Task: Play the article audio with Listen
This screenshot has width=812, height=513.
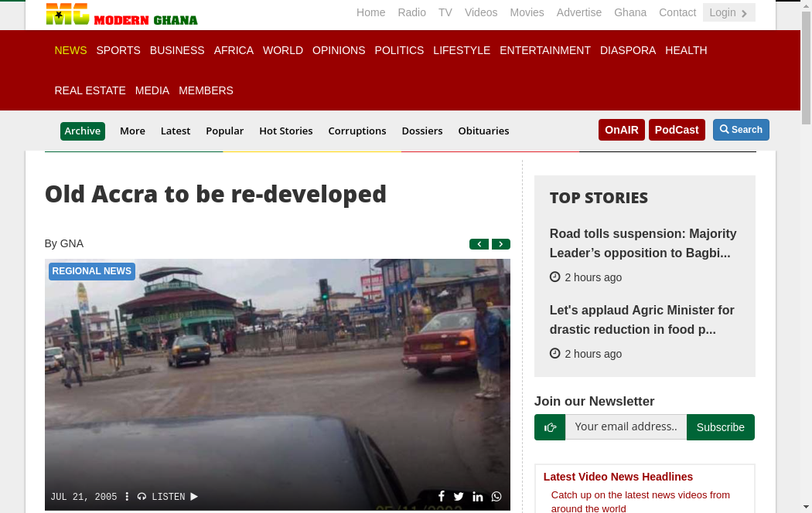Action: [x=168, y=497]
